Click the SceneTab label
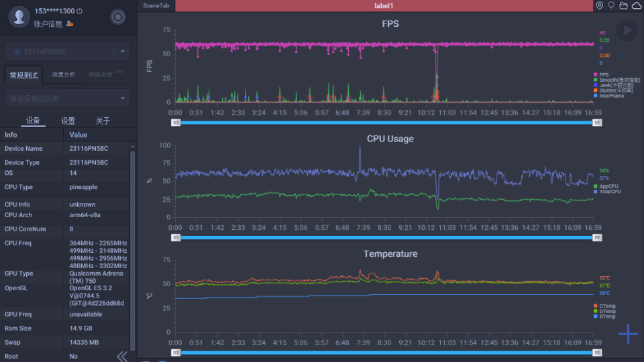 click(156, 6)
